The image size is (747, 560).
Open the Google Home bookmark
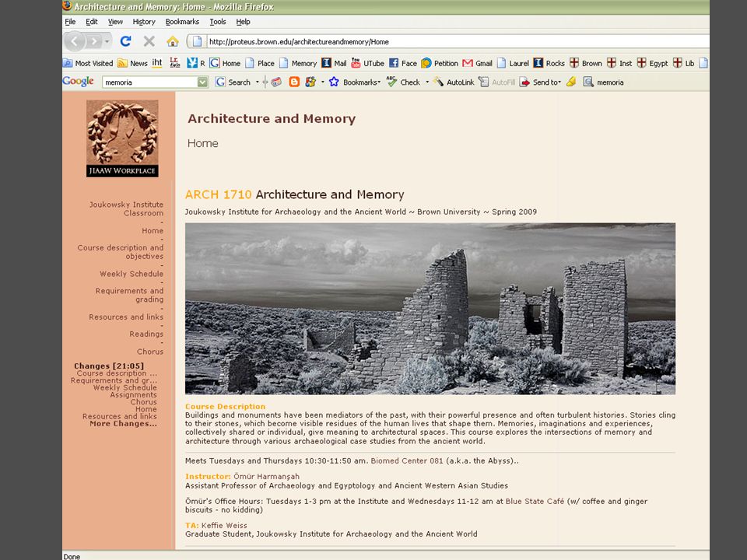(225, 63)
